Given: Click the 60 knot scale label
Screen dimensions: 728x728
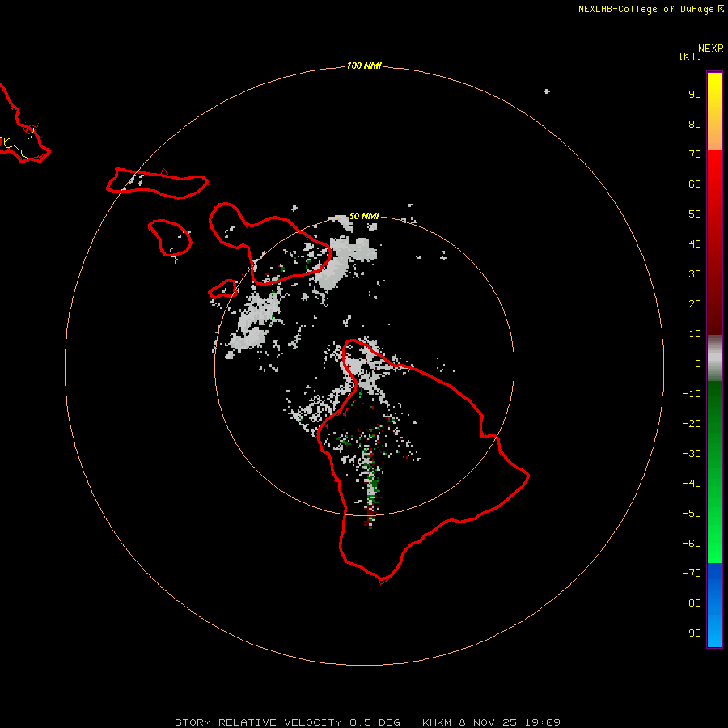Looking at the screenshot, I should (695, 184).
